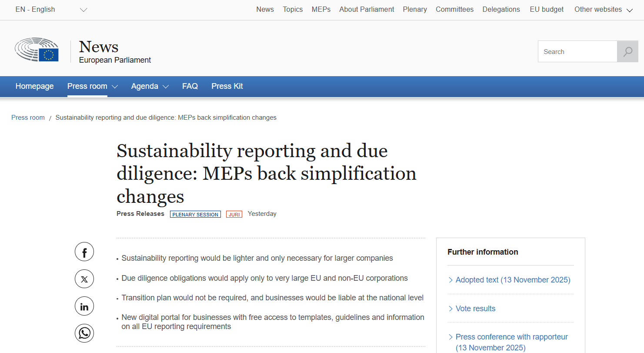Go to the Homepage tab
The height and width of the screenshot is (353, 644).
[34, 86]
